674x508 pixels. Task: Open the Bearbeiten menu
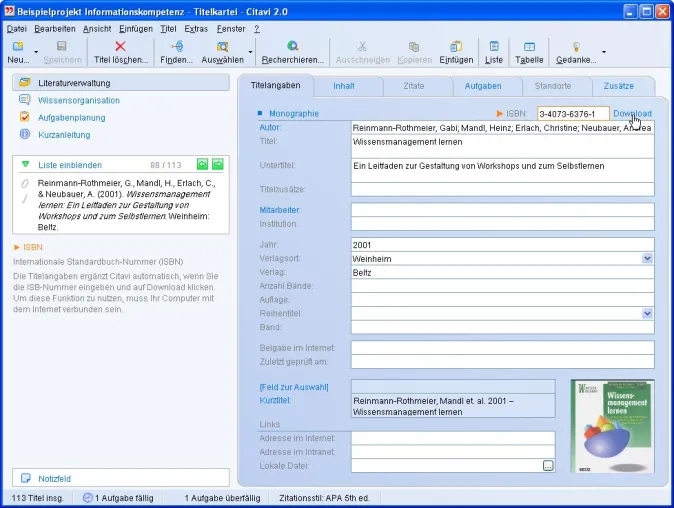pyautogui.click(x=55, y=29)
